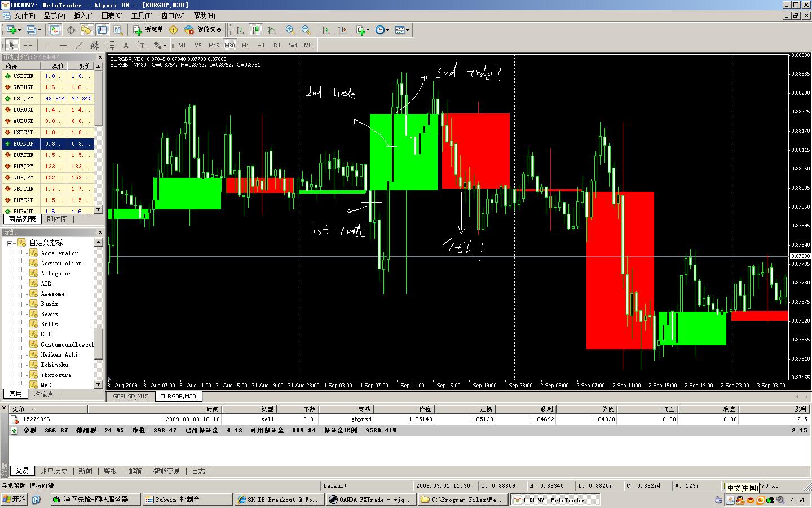Open the 插入(I) menu
The height and width of the screenshot is (508, 812).
(x=83, y=16)
